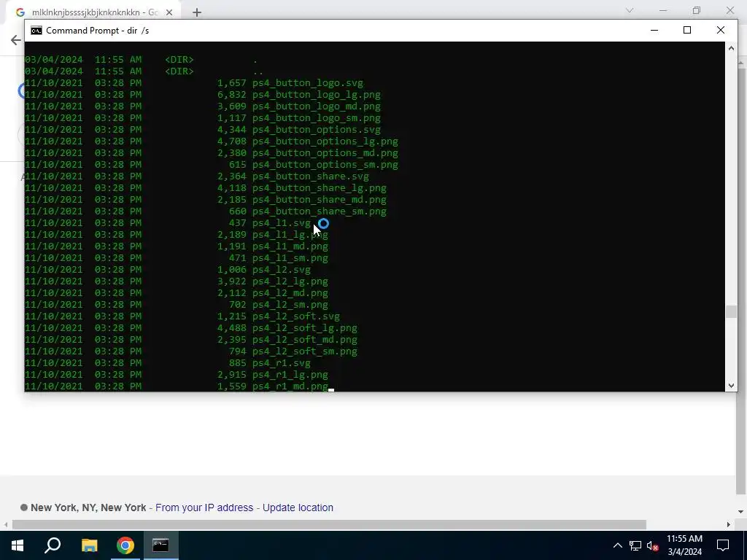This screenshot has width=747, height=560.
Task: Click file ps4_button_options.svg
Action: [317, 130]
